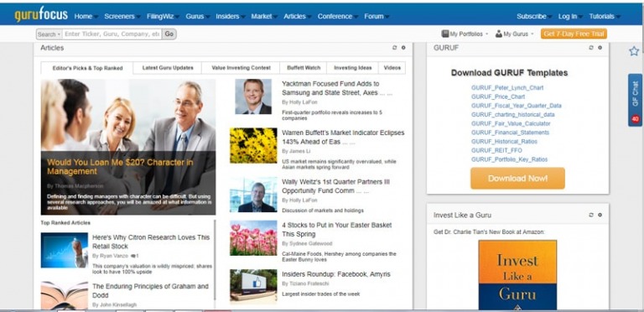Open the Subscribe menu
The height and width of the screenshot is (312, 644).
[x=533, y=17]
